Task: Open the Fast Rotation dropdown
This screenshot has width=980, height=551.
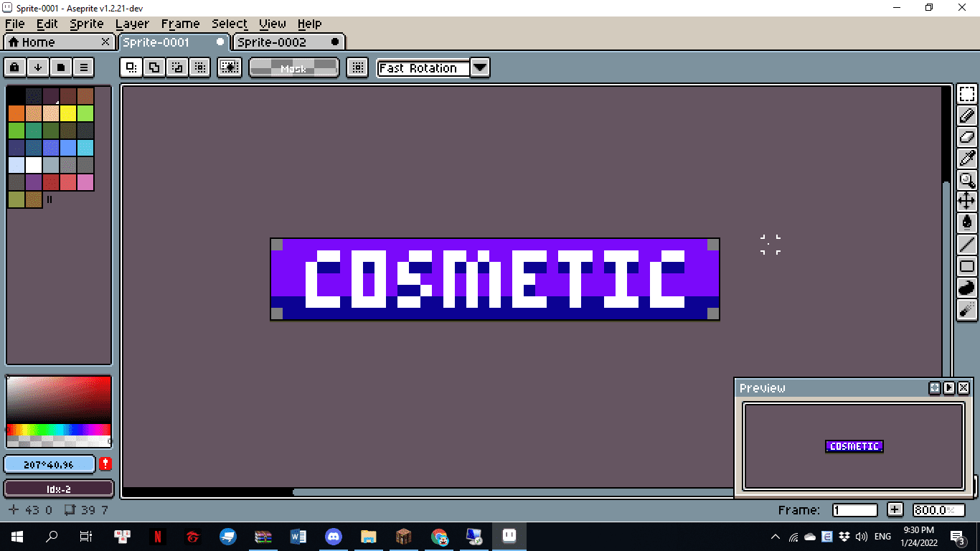Action: click(x=480, y=67)
